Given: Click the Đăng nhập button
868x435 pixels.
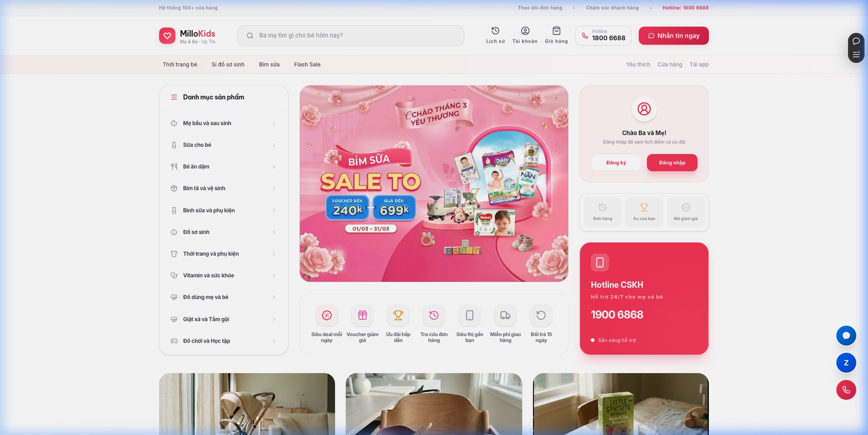Looking at the screenshot, I should (x=672, y=163).
